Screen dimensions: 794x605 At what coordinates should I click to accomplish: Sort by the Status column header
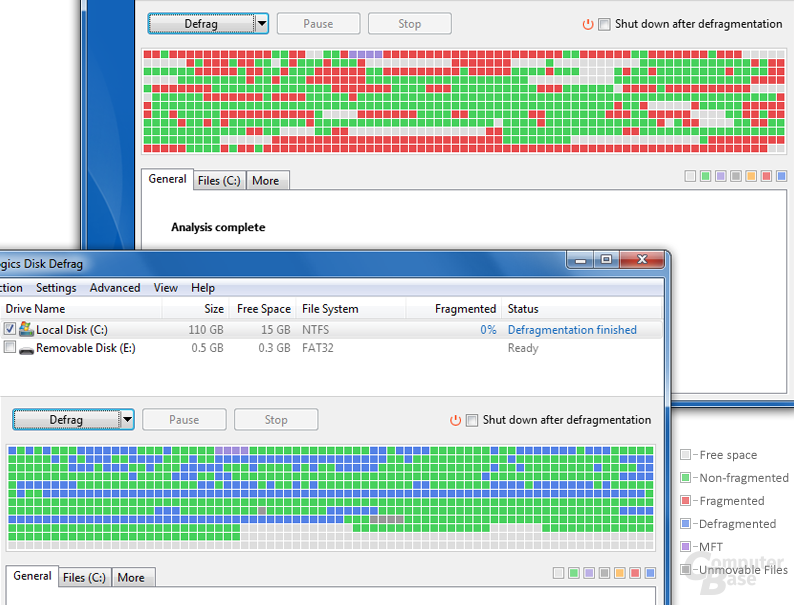click(x=582, y=309)
